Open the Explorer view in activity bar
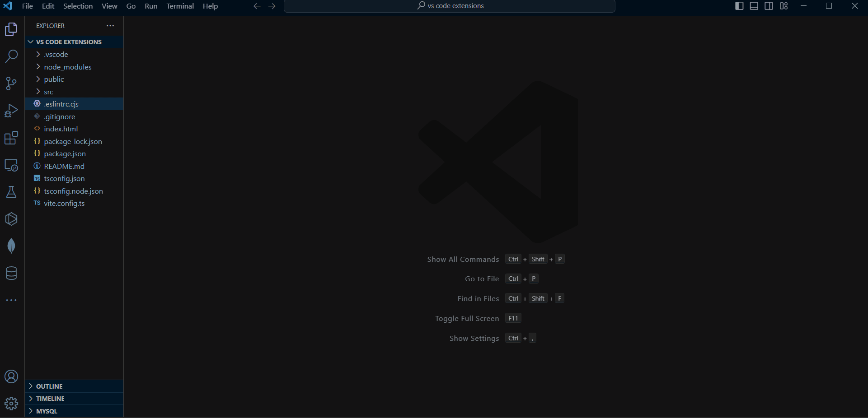Screen dimensions: 868x418 (x=11, y=29)
